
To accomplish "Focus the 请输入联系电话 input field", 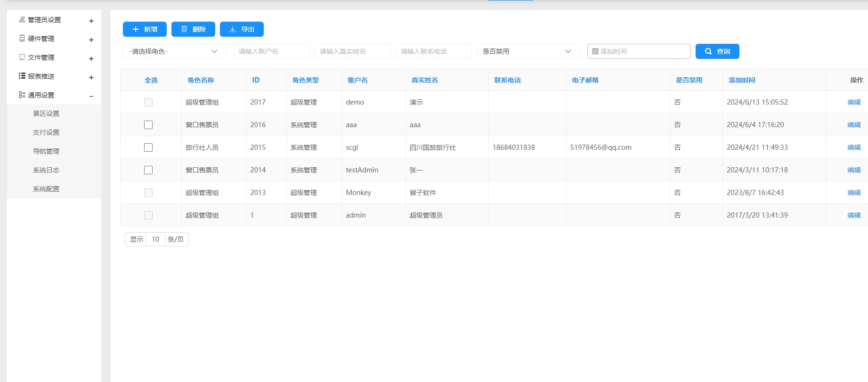I will click(434, 51).
